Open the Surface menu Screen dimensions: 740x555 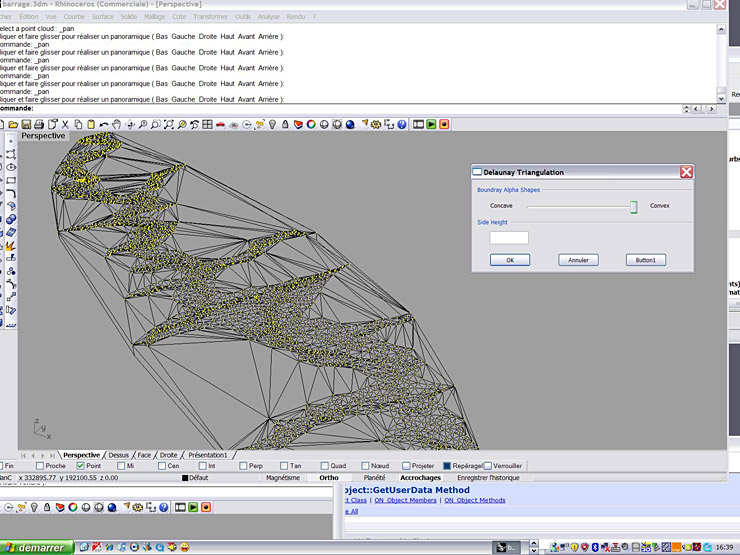[102, 17]
